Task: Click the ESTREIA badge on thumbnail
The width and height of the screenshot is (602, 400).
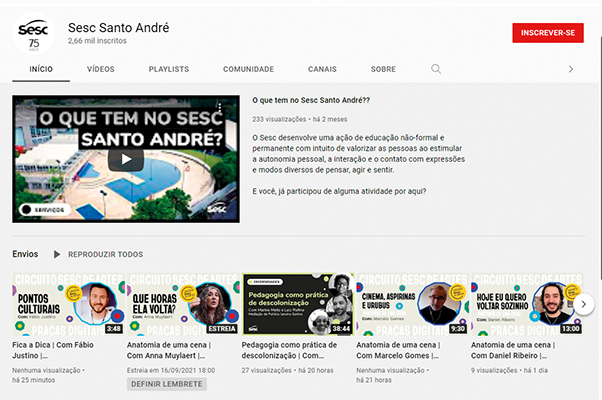Action: tap(222, 329)
